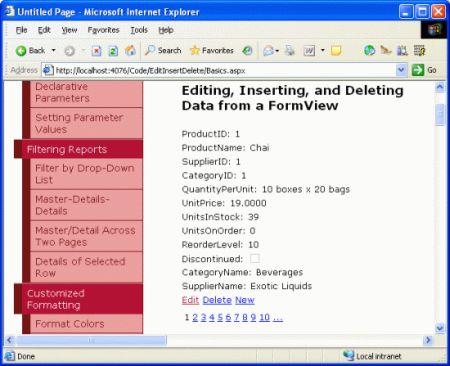Open Setting Parameter Values sidebar link
450x366 pixels.
point(86,123)
